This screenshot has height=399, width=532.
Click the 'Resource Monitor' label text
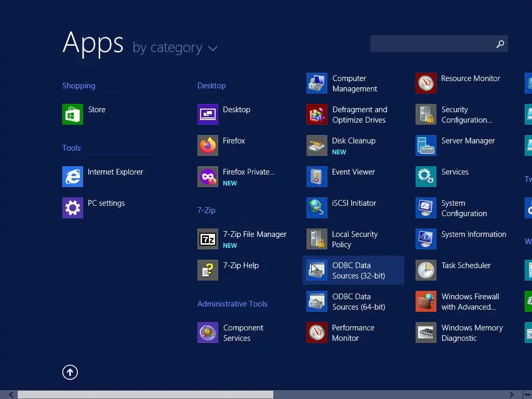click(471, 78)
